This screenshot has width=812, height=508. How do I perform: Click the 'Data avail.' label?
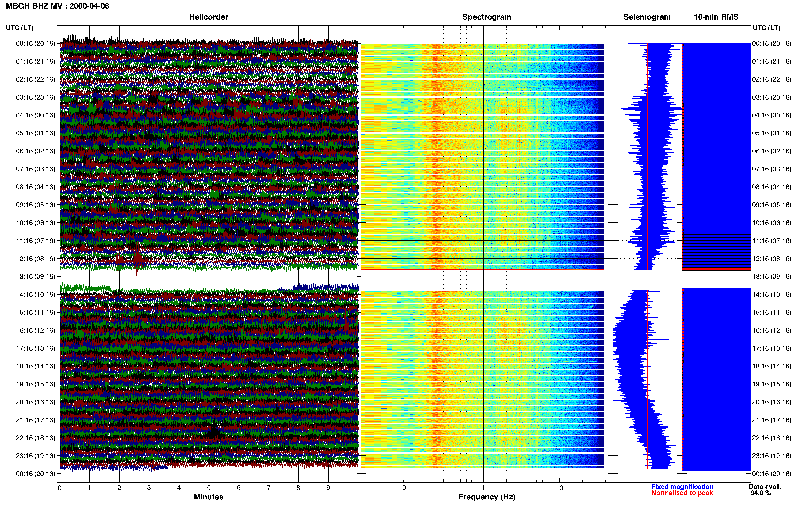tap(765, 487)
